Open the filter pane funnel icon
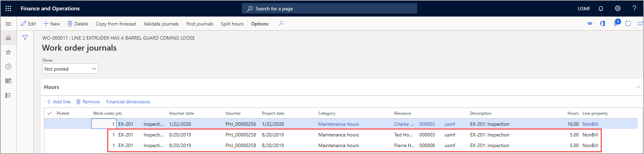 coord(25,38)
